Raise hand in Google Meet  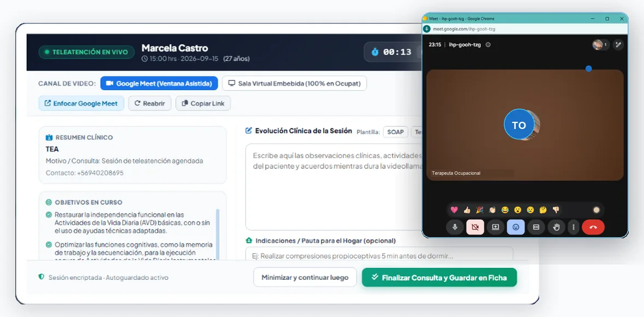(557, 227)
